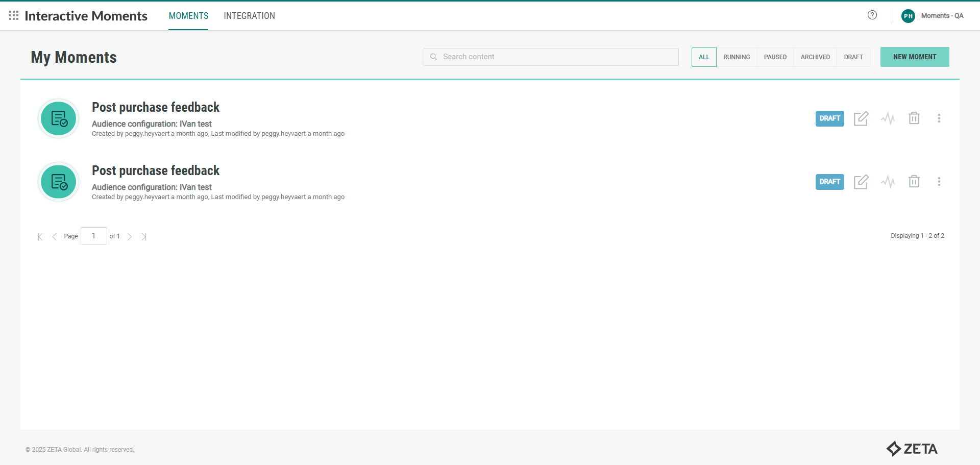Open more options for the second moment
Screen dimensions: 980x465
point(939,182)
